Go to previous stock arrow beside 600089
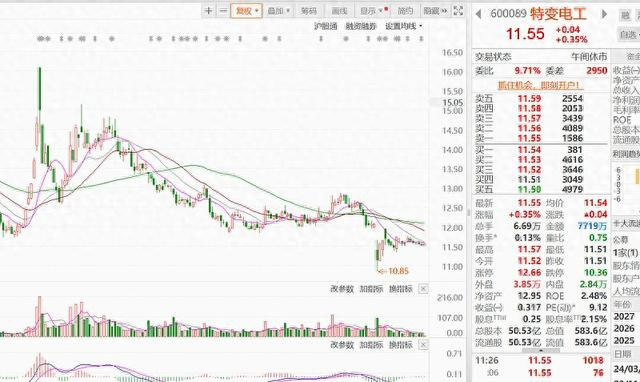The image size is (640, 382). point(478,14)
